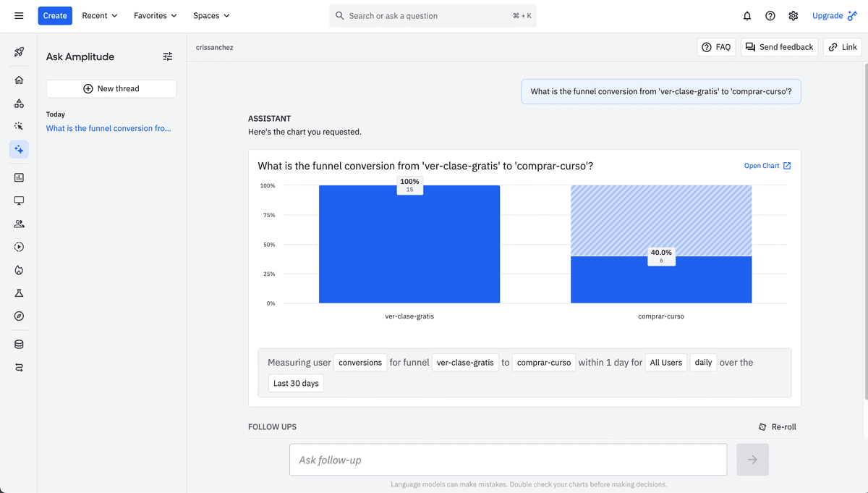Screen dimensions: 868x493
Task: Open the database Data sidebar icon
Action: point(19,345)
